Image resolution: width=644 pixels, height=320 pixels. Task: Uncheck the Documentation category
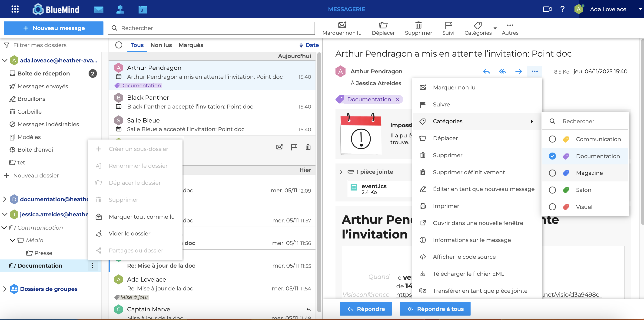pos(552,156)
